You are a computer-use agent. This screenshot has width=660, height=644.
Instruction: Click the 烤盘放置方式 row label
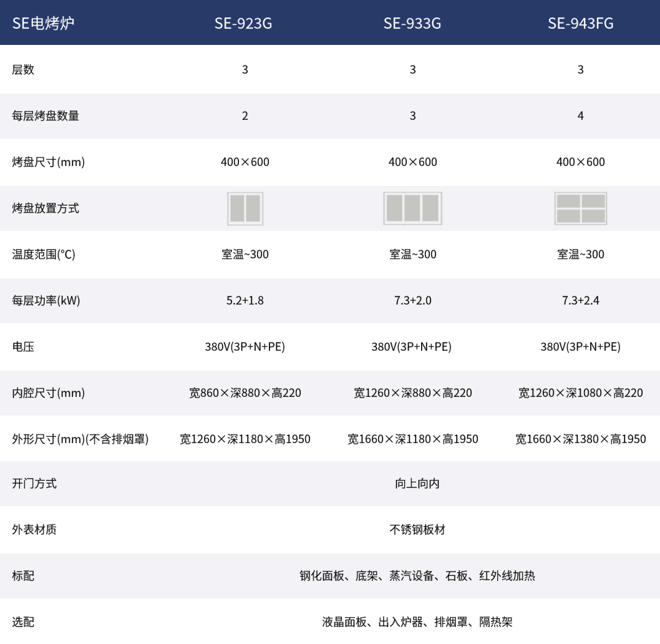(x=46, y=208)
